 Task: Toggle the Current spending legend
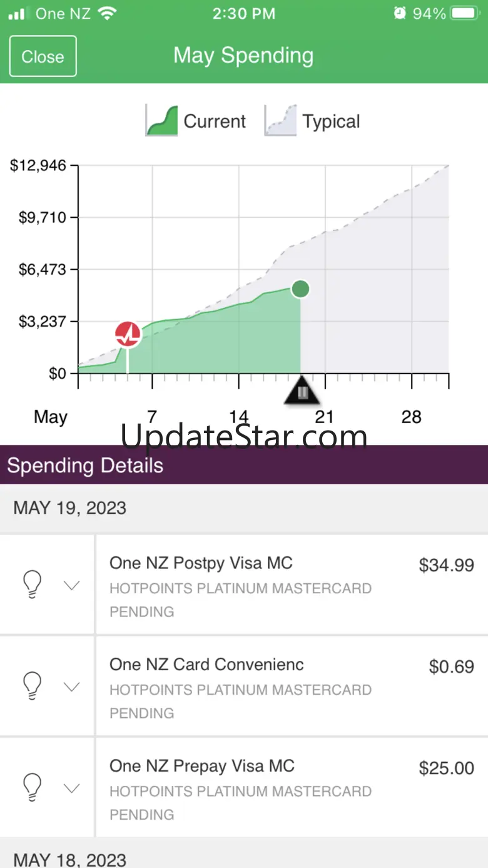pyautogui.click(x=196, y=121)
